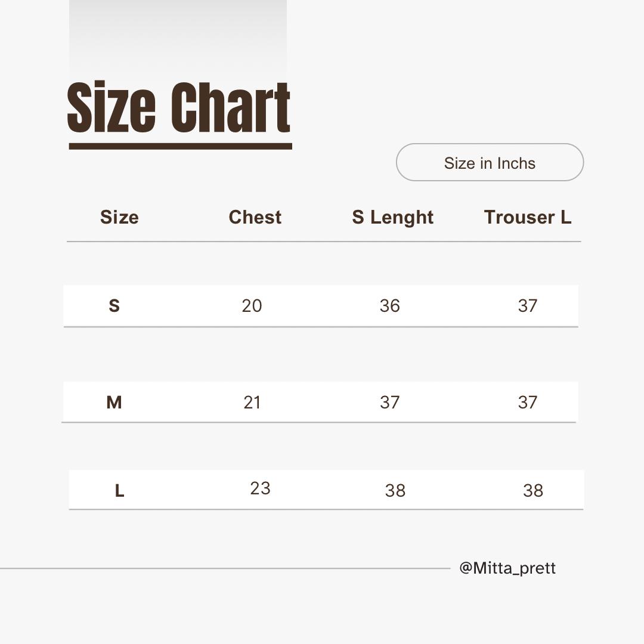Click the "S Lenght" column header

coord(392,217)
